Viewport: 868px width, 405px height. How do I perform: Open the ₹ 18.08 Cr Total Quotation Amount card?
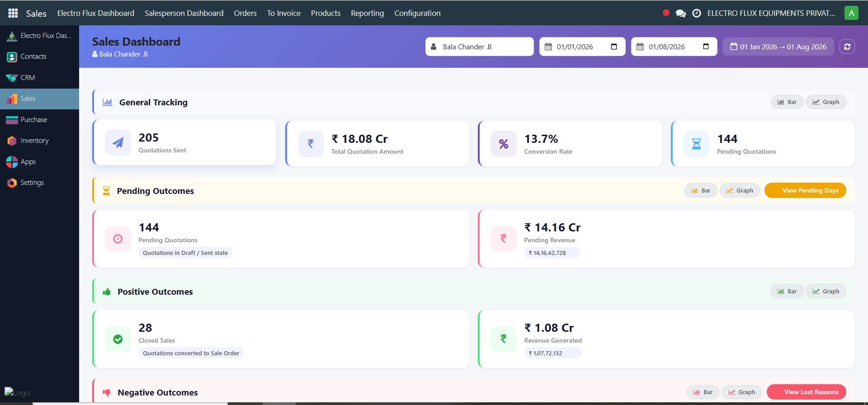tap(377, 143)
